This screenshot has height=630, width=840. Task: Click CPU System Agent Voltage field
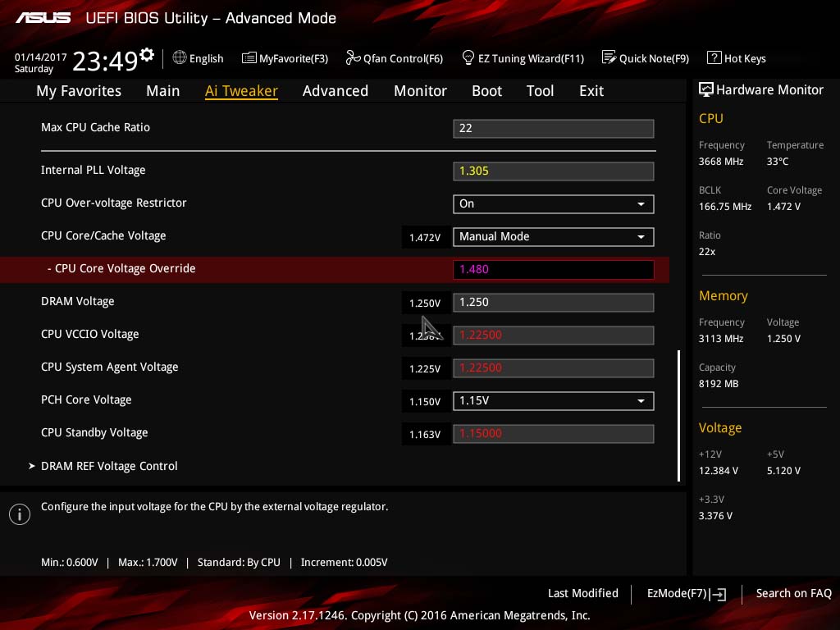point(554,368)
